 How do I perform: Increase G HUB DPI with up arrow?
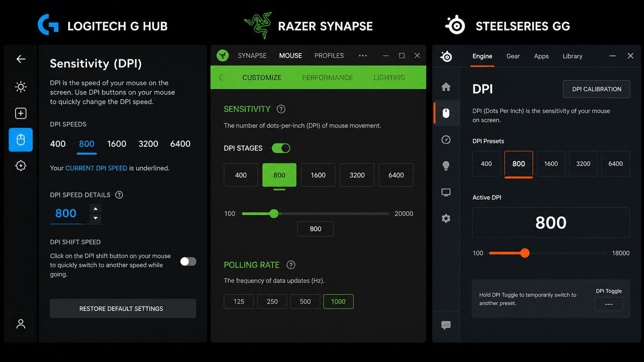96,209
